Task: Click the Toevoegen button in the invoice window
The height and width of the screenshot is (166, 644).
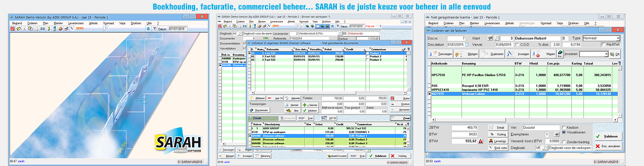Action: tap(440, 54)
